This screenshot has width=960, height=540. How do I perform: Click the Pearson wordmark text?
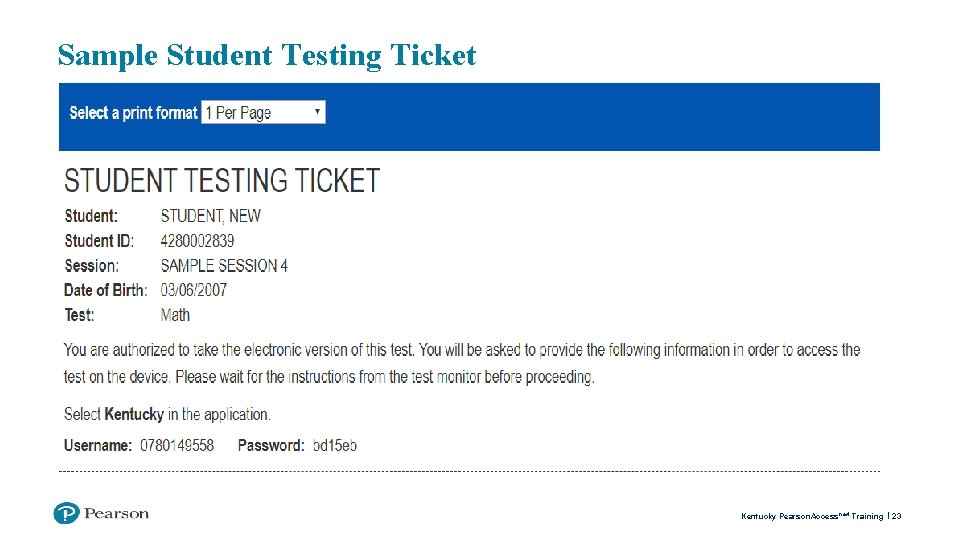[x=116, y=514]
